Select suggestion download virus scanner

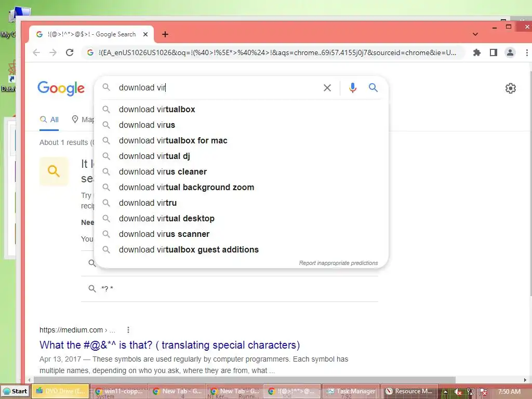click(241, 234)
